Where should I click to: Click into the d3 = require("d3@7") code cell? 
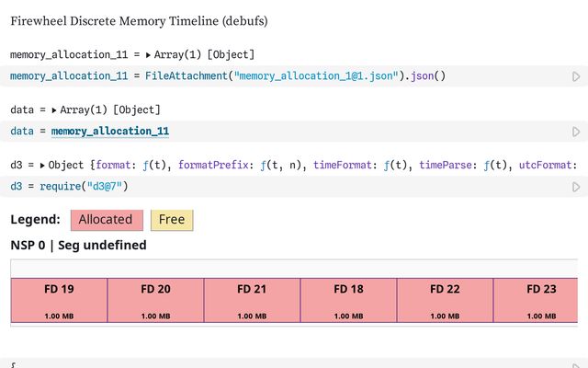point(276,187)
